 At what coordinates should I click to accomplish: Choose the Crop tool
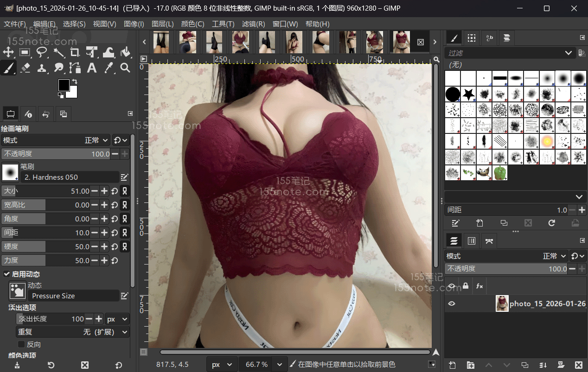pos(75,52)
